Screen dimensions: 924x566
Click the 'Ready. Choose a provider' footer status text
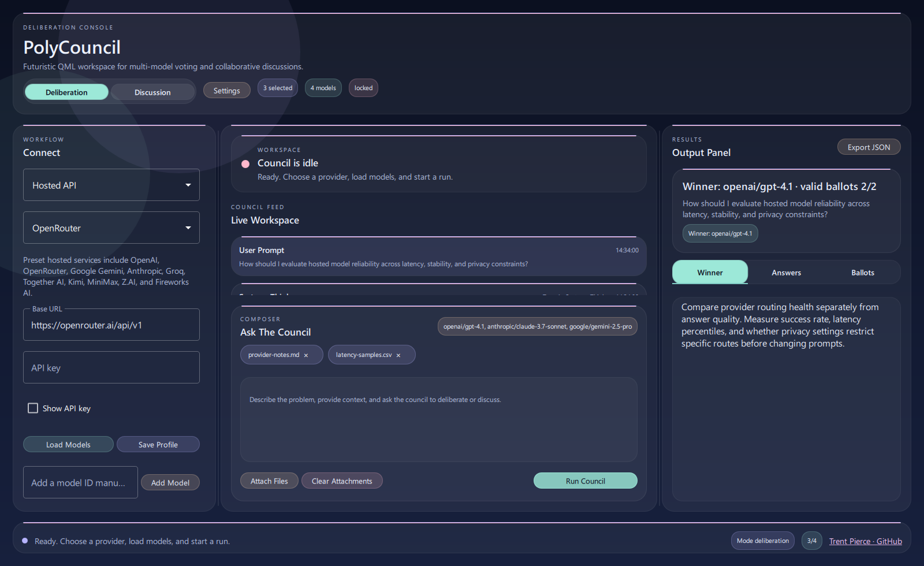[x=132, y=541]
